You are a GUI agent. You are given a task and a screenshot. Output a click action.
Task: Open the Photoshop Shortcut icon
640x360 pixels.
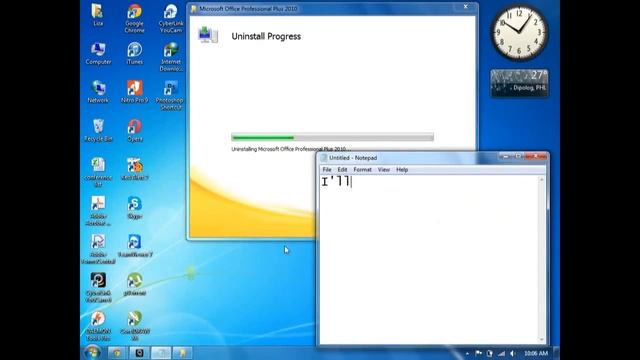click(170, 95)
